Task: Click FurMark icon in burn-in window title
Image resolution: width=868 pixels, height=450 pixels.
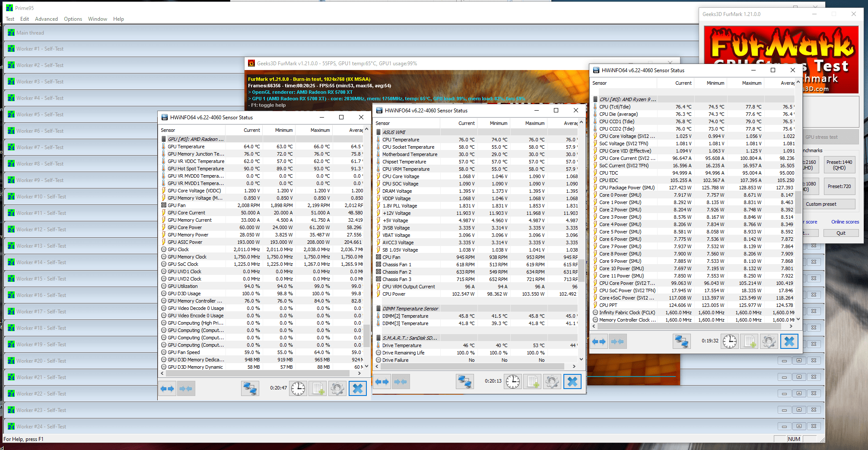Action: pos(251,64)
